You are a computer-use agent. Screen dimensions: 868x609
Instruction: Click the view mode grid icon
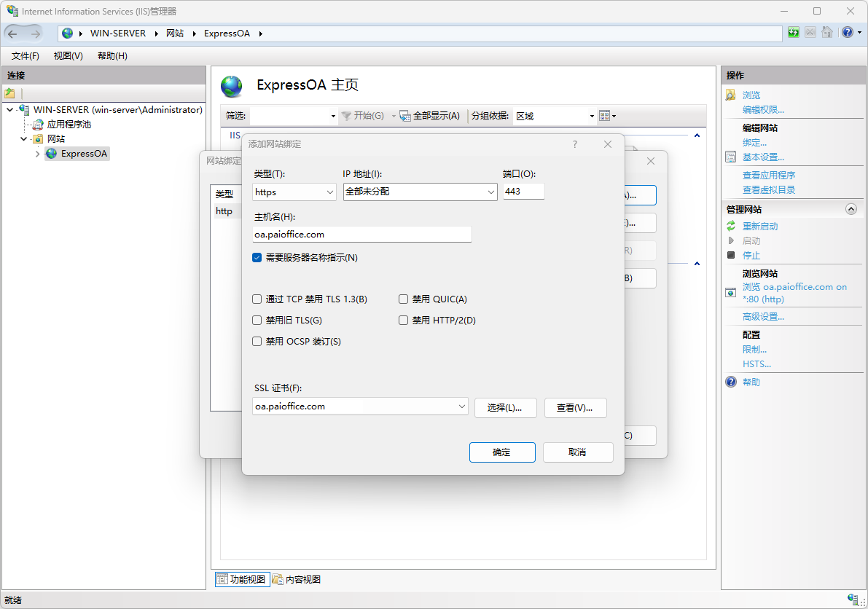click(604, 116)
